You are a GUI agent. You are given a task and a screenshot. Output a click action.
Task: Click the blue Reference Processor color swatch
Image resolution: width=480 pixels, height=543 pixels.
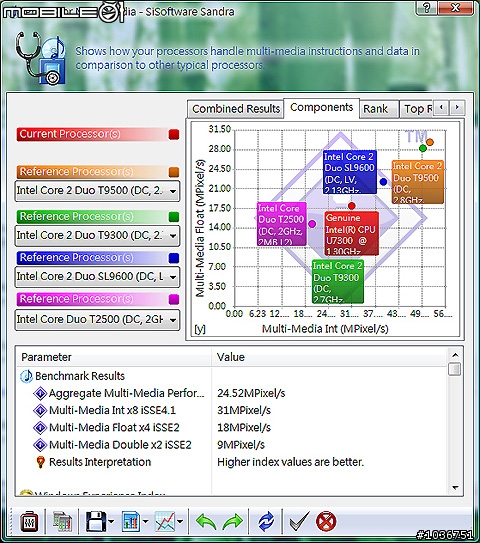174,258
